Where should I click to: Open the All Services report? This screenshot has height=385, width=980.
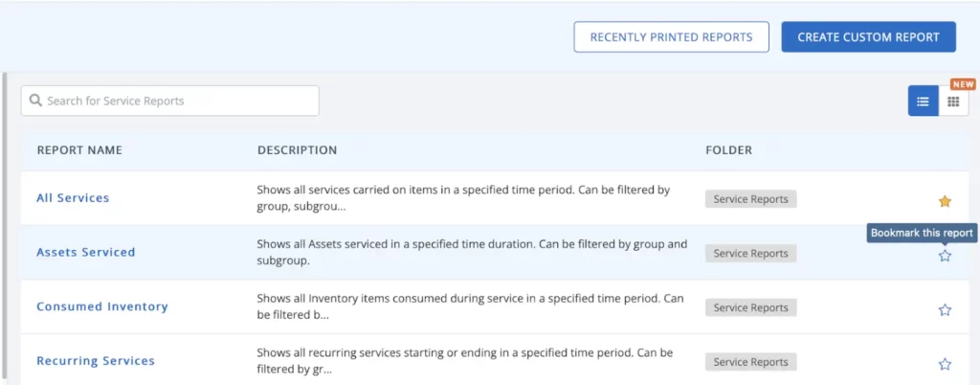click(x=73, y=198)
